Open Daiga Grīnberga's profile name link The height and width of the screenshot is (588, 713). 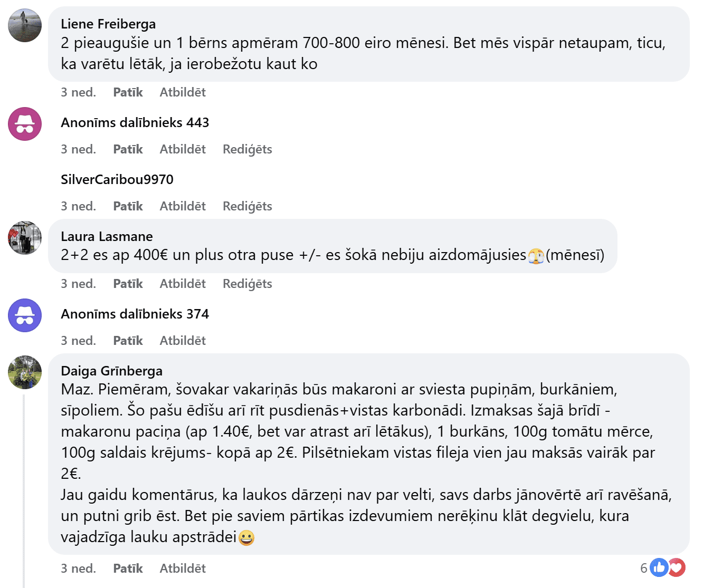[x=111, y=371]
